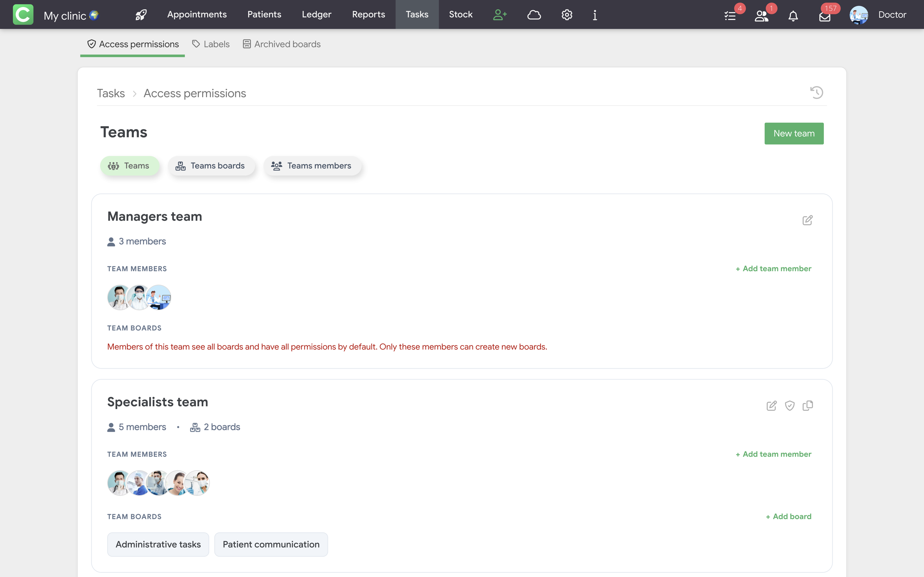Click the add patient icon

click(500, 15)
